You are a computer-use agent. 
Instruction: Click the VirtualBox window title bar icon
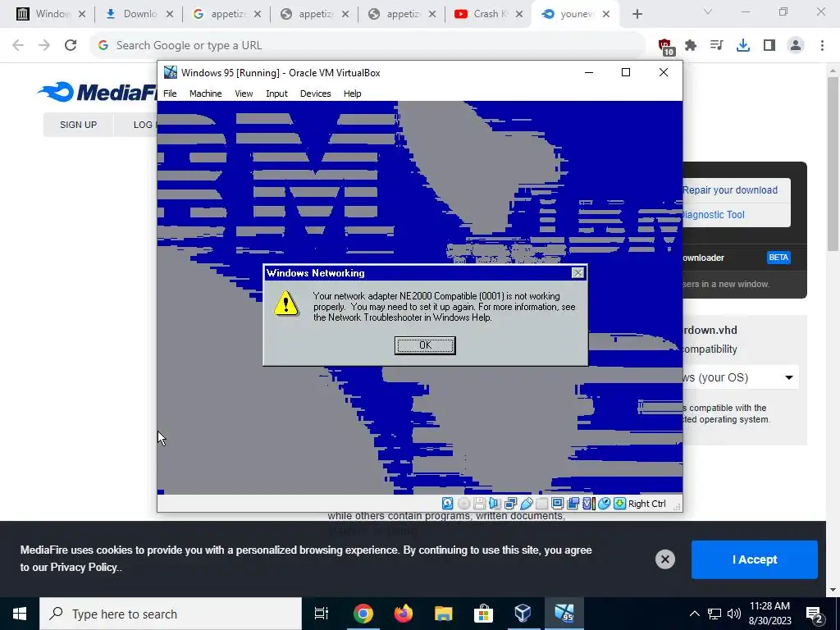click(x=171, y=72)
